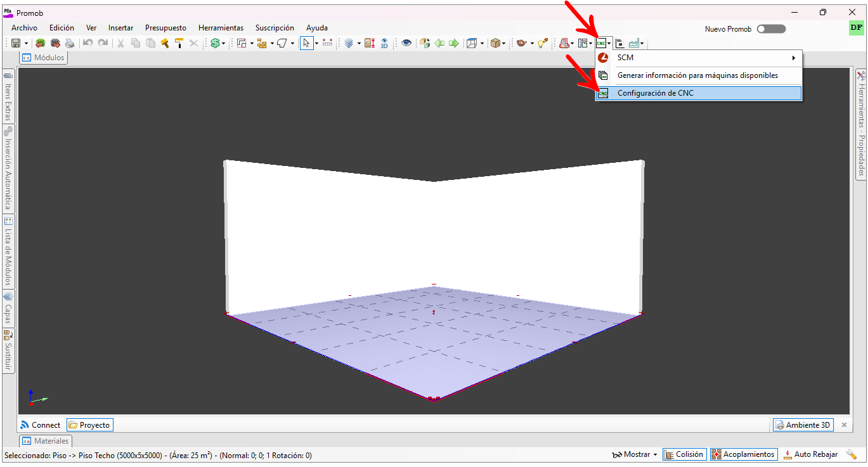868x467 pixels.
Task: Click the floor plan walls icon
Action: click(242, 43)
